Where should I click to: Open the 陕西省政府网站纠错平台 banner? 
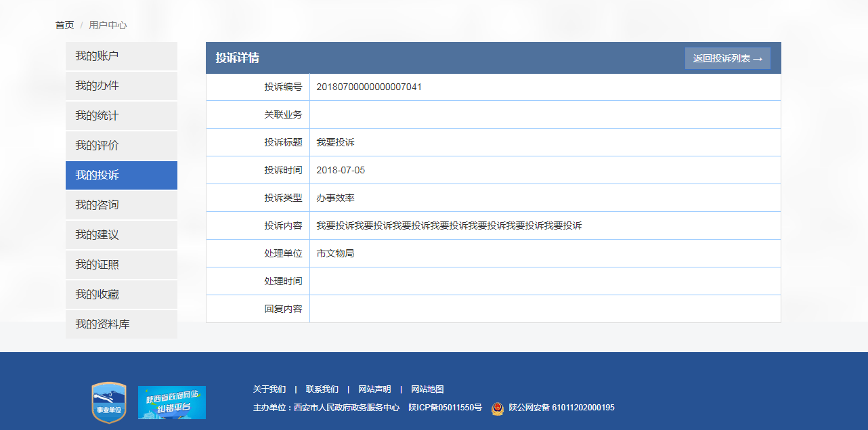(172, 403)
